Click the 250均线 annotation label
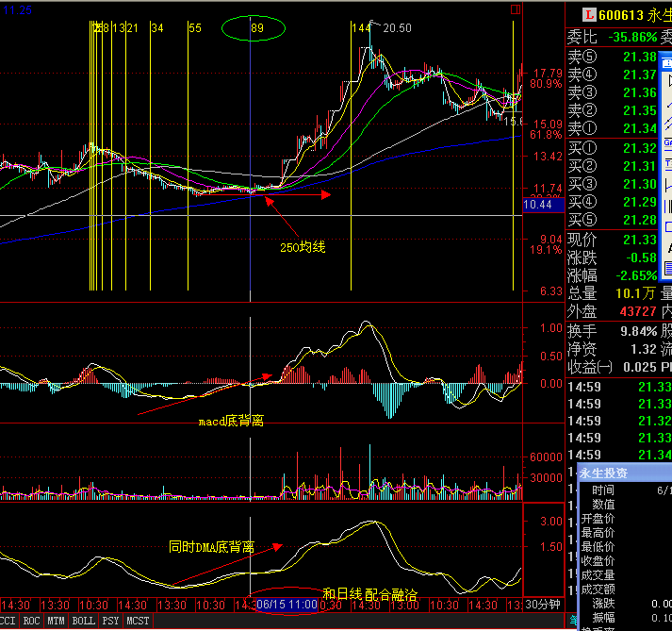The image size is (672, 631). [302, 247]
